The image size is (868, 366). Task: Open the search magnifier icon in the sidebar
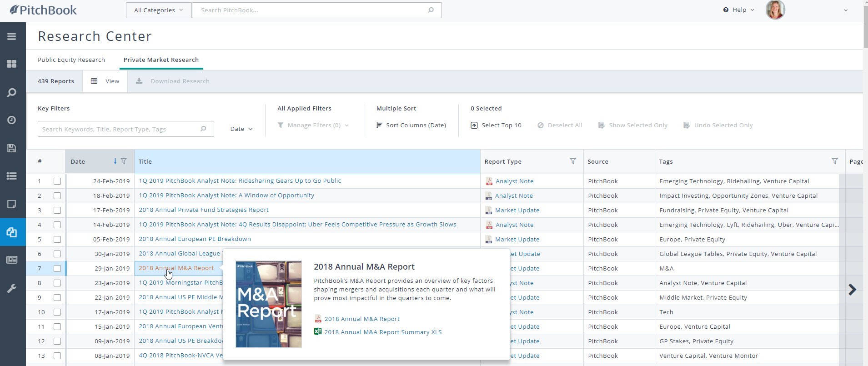pyautogui.click(x=12, y=93)
